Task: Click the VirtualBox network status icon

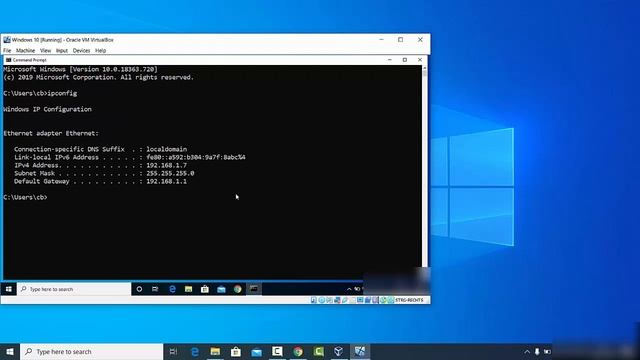Action: click(338, 300)
